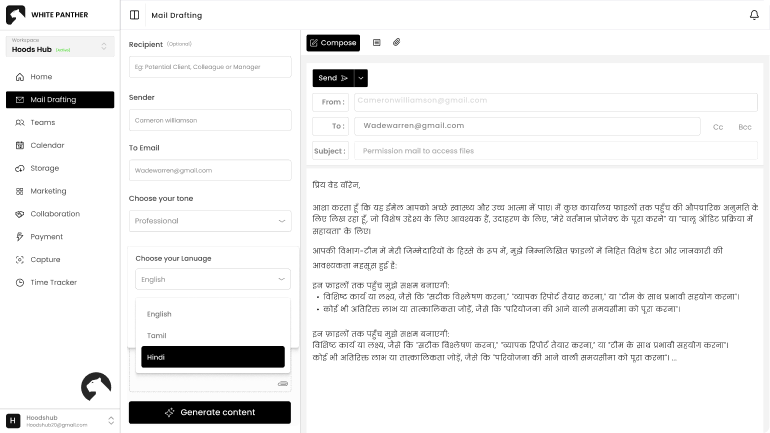Click the panther chat assistant icon
770x433 pixels.
click(x=96, y=387)
